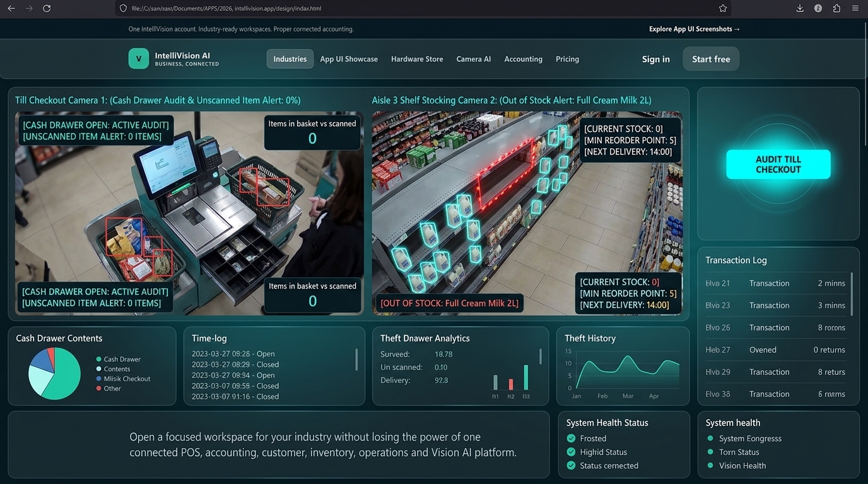868x484 pixels.
Task: Click the 'Mar' label on Theft History chart
Action: (628, 396)
